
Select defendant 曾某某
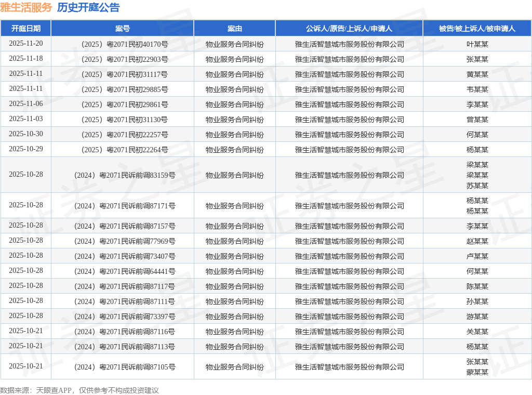pos(477,120)
